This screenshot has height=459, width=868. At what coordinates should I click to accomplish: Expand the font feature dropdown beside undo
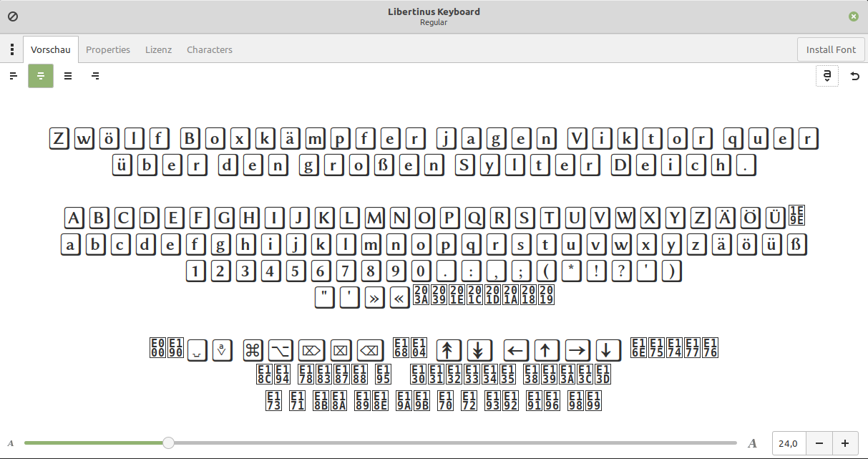coord(826,76)
